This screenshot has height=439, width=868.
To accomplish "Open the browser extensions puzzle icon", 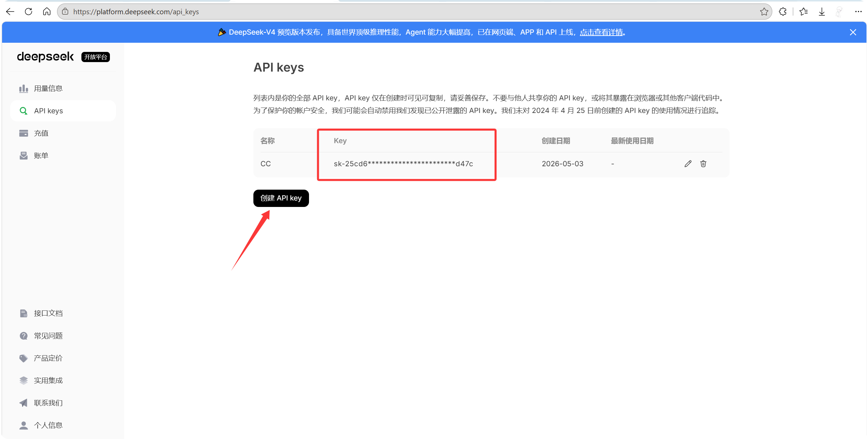I will [783, 12].
